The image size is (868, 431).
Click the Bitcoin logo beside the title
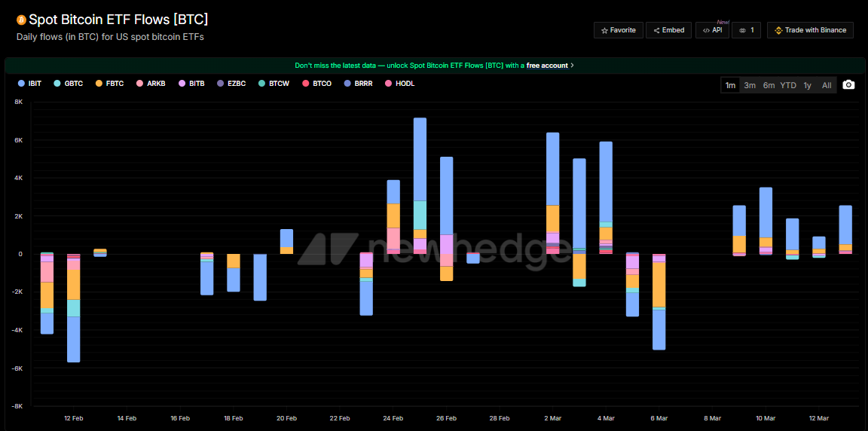[21, 20]
